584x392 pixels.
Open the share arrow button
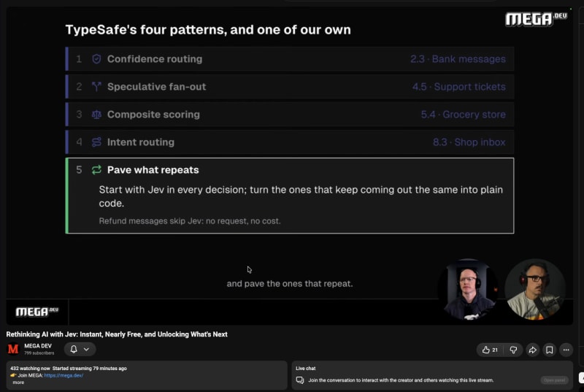tap(533, 350)
